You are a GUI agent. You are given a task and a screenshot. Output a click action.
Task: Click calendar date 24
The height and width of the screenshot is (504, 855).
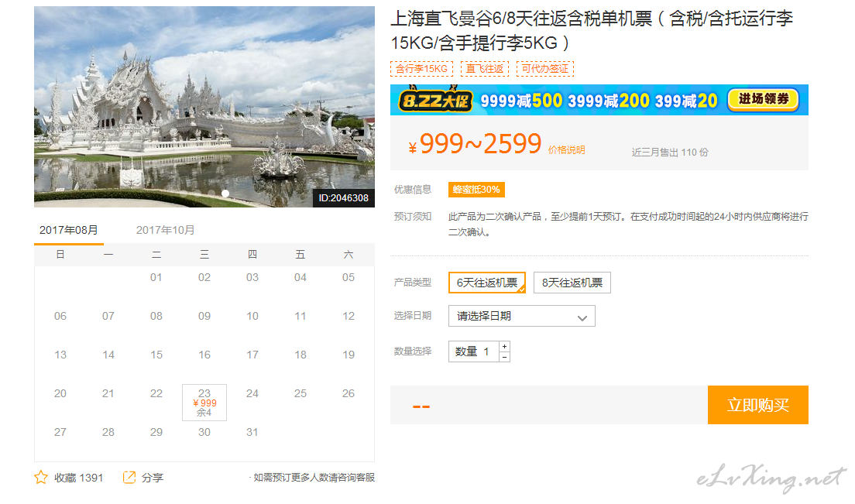252,393
